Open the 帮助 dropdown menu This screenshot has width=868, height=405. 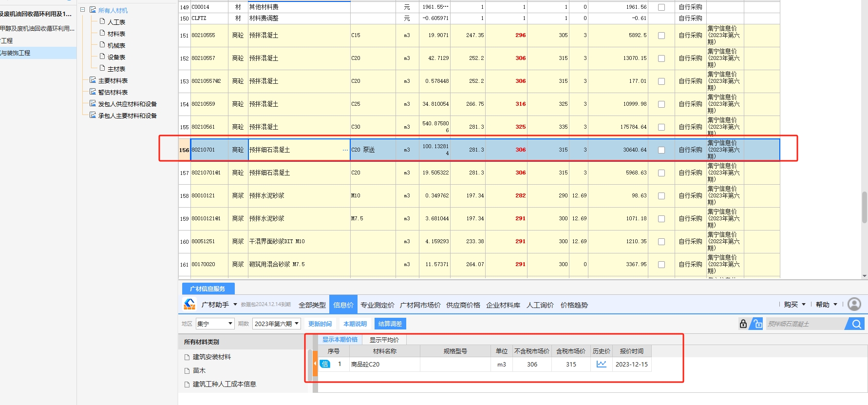827,305
